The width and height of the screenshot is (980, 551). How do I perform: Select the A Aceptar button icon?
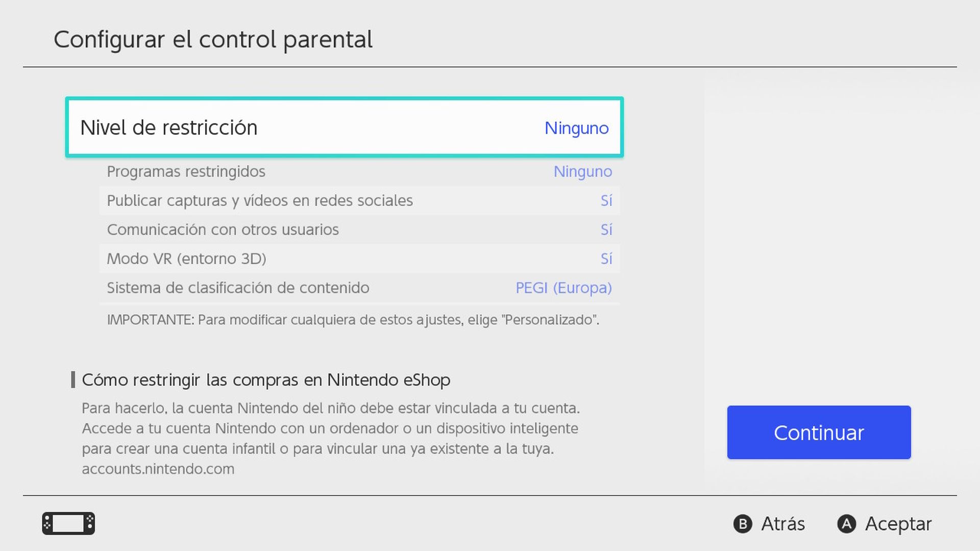click(x=847, y=523)
